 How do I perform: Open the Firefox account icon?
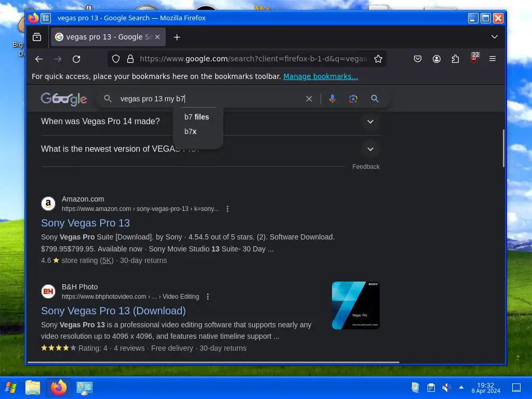pos(436,59)
